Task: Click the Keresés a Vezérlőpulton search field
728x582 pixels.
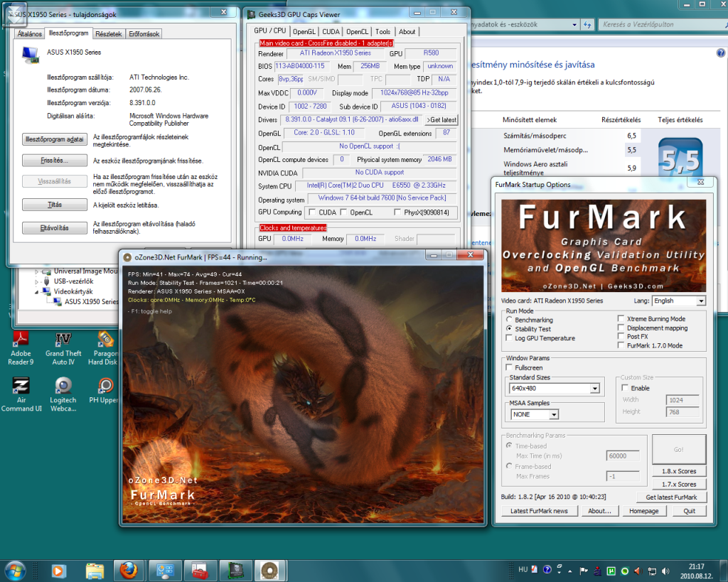Action: click(664, 25)
